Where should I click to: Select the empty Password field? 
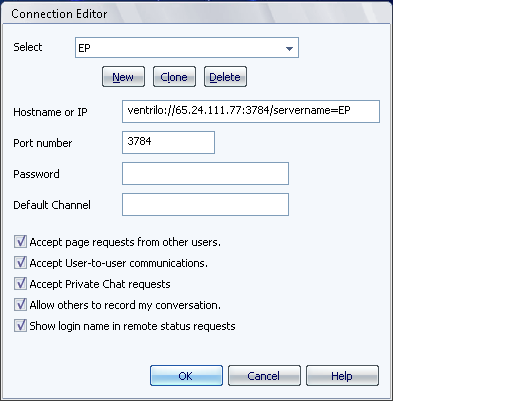205,173
